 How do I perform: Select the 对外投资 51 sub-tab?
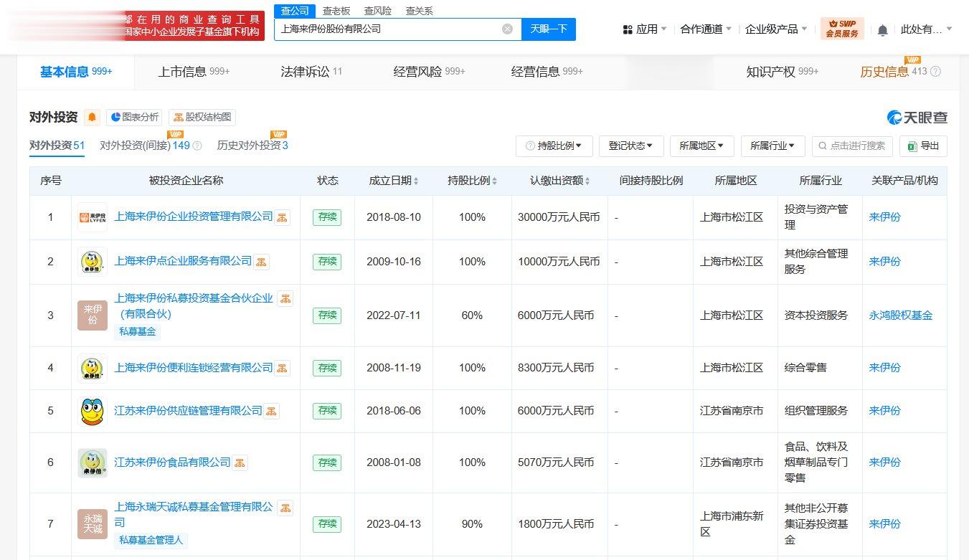57,146
